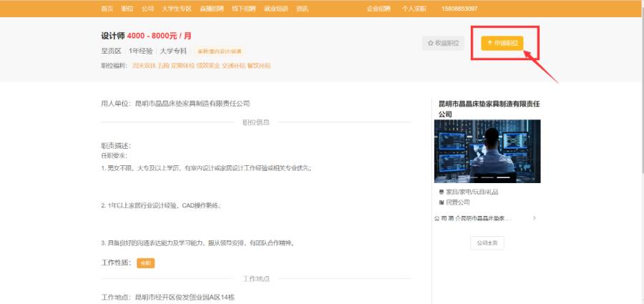This screenshot has width=644, height=304.
Task: Open 企业招聘 link in header
Action: click(x=378, y=9)
